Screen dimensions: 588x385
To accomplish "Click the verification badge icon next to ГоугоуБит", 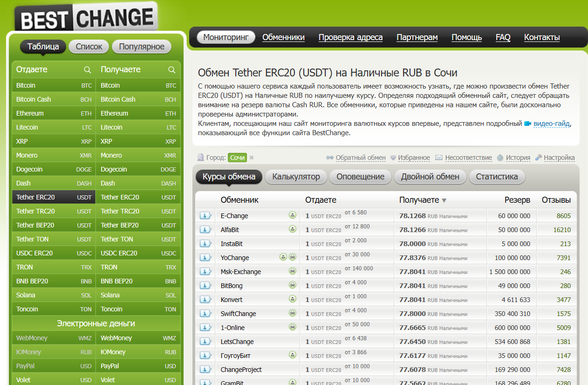I will [x=293, y=355].
